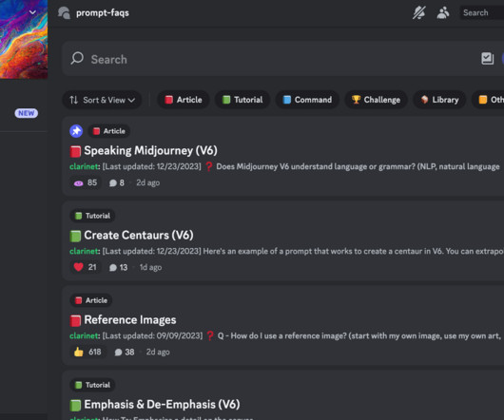Viewport: 504px width, 420px height.
Task: Click Tutorial tag on Emphasis & De-Emphasis post
Action: click(92, 385)
